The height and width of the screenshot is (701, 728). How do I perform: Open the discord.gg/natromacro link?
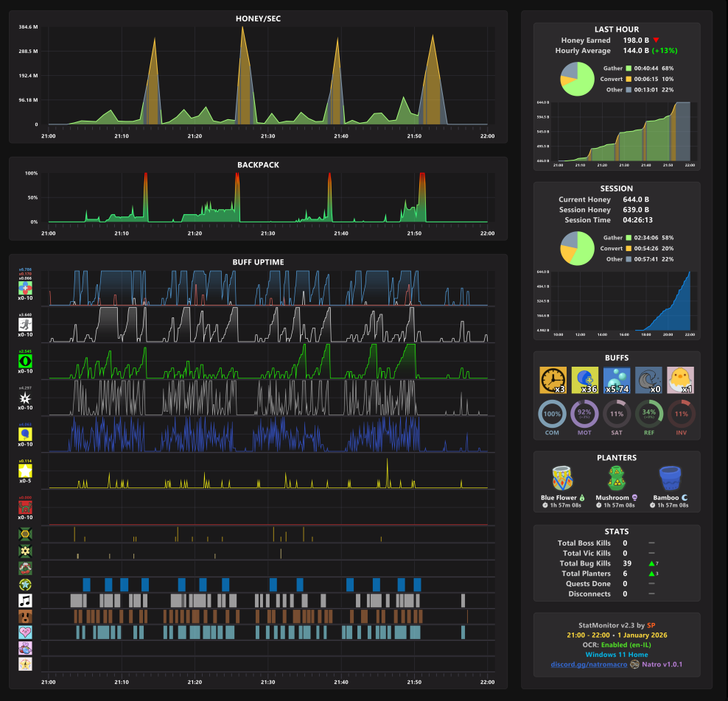pyautogui.click(x=587, y=665)
